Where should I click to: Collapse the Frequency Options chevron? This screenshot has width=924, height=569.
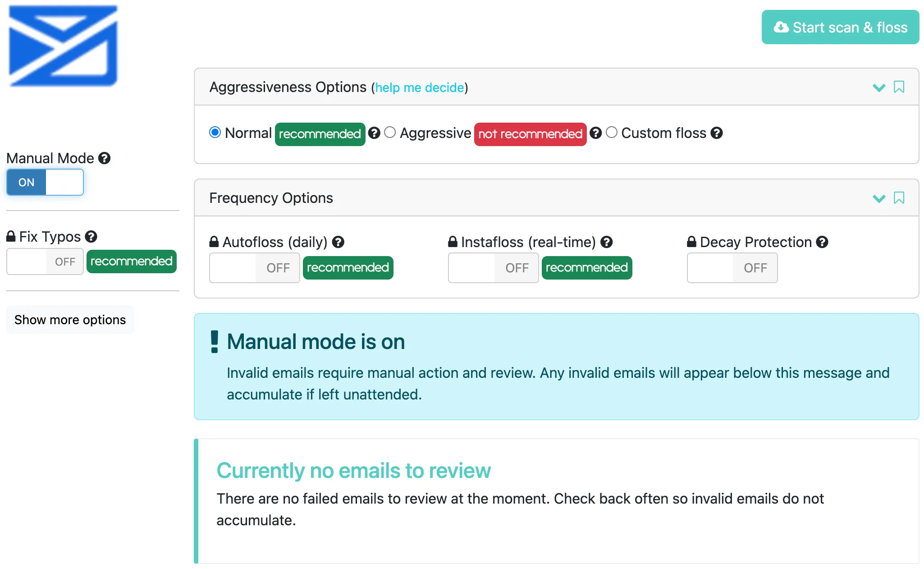[879, 198]
